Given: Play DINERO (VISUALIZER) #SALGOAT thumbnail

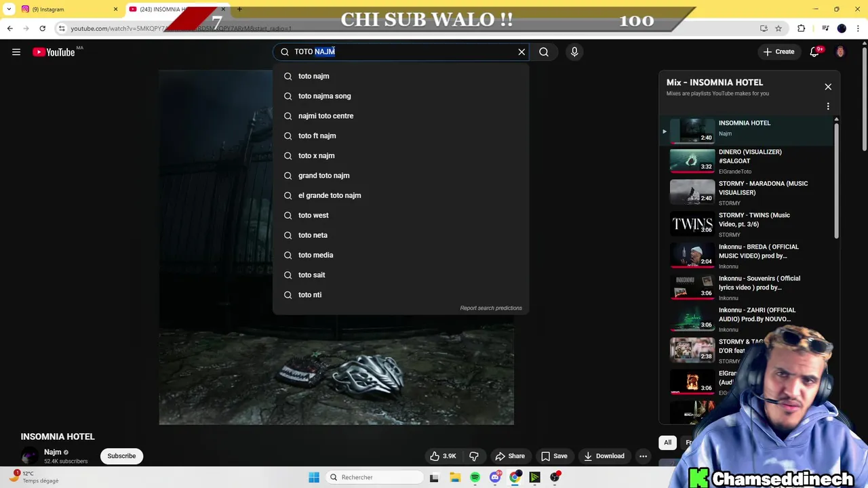Looking at the screenshot, I should [x=692, y=161].
